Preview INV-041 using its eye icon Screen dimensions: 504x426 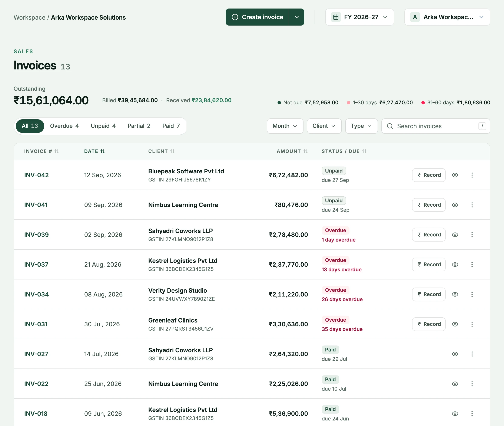tap(455, 205)
